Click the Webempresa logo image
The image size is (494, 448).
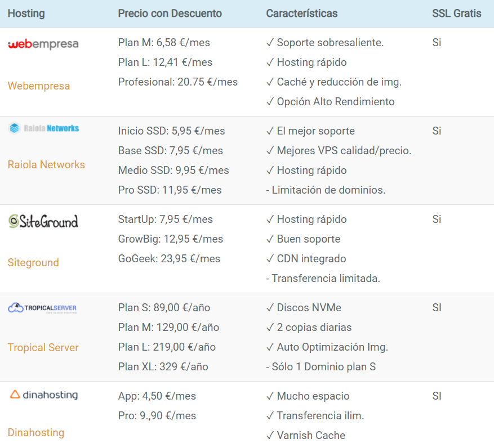click(x=43, y=44)
